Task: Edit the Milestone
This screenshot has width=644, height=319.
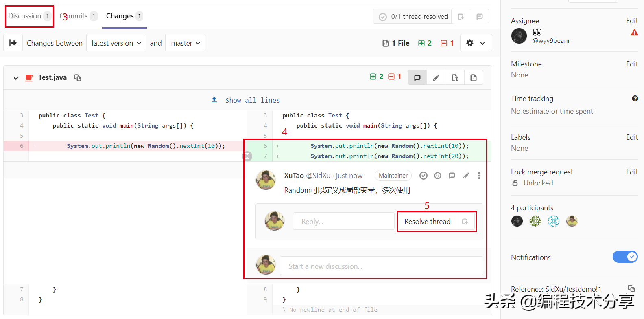Action: pyautogui.click(x=632, y=64)
